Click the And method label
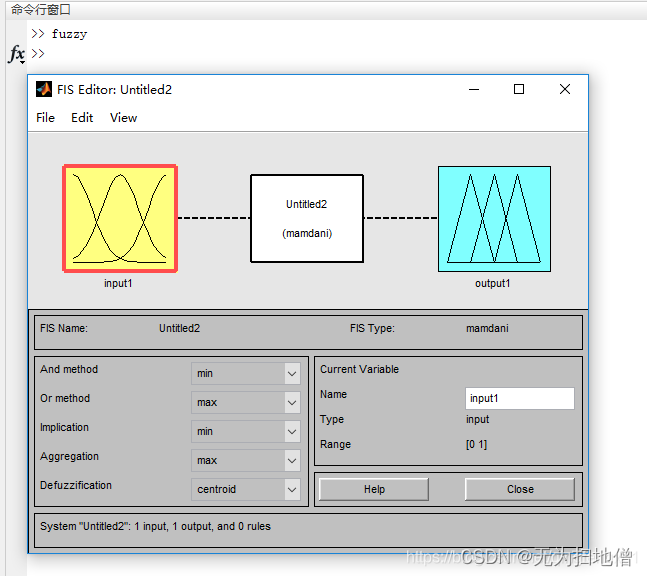This screenshot has height=576, width=647. pos(69,369)
